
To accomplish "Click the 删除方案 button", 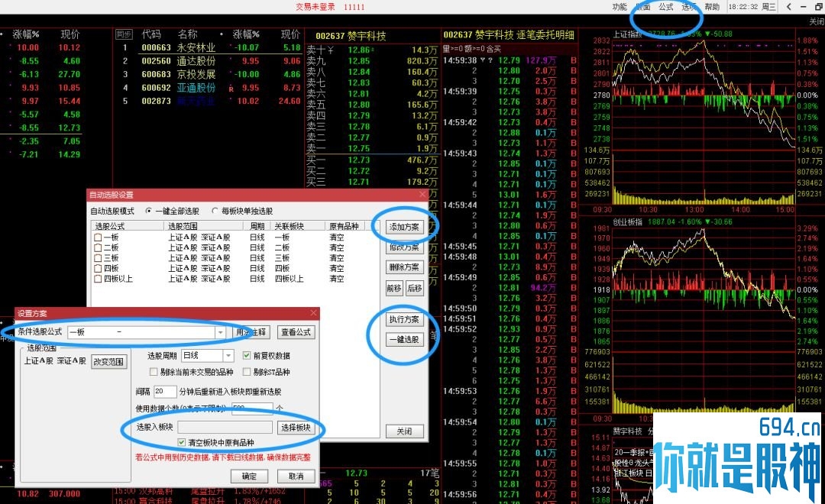I will coord(404,267).
